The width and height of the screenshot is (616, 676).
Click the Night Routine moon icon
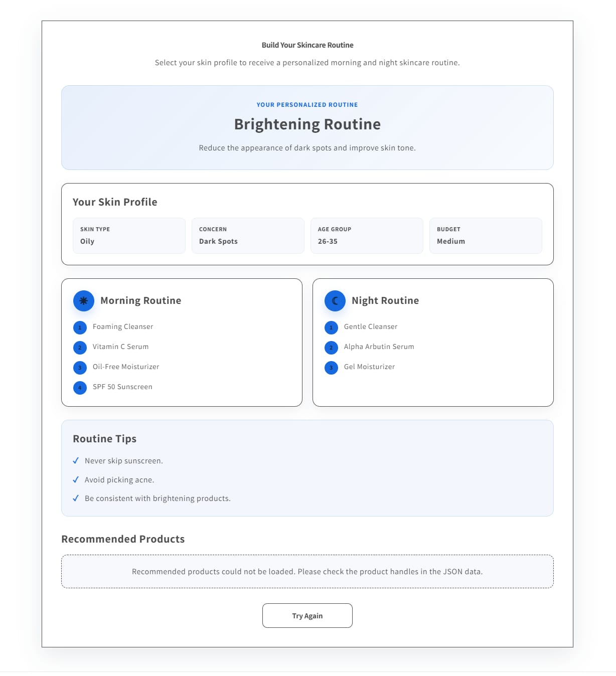click(335, 301)
